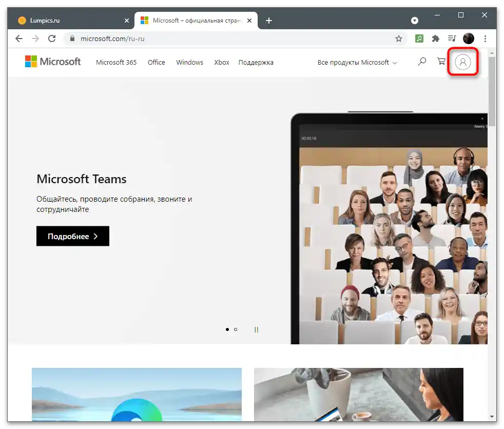Open the Chrome three-dot menu
This screenshot has height=429, width=504.
click(485, 38)
